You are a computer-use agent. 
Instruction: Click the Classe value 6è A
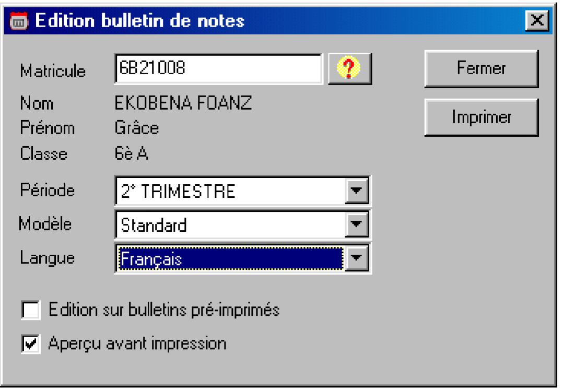pyautogui.click(x=131, y=153)
